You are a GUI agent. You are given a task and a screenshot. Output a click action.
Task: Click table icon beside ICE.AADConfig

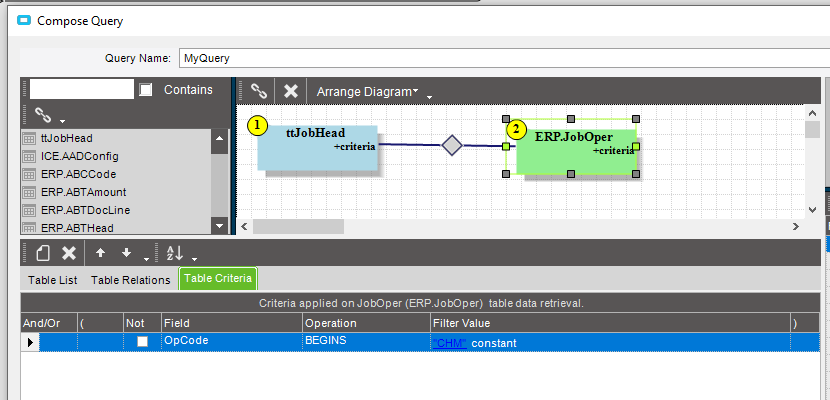tap(29, 157)
